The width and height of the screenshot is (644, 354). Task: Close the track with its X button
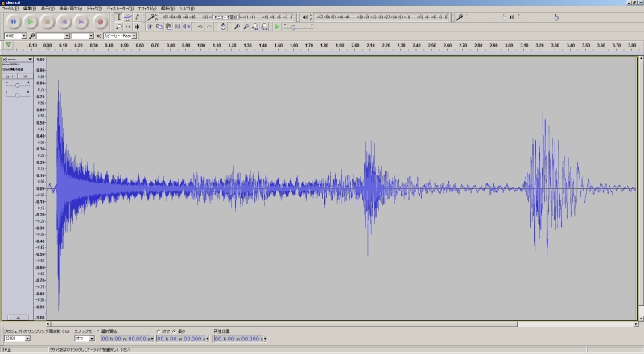click(4, 60)
